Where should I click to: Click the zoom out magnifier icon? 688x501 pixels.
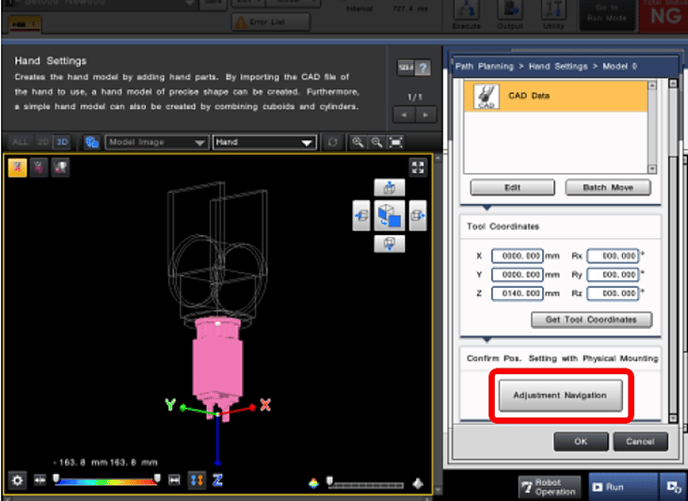pos(375,143)
